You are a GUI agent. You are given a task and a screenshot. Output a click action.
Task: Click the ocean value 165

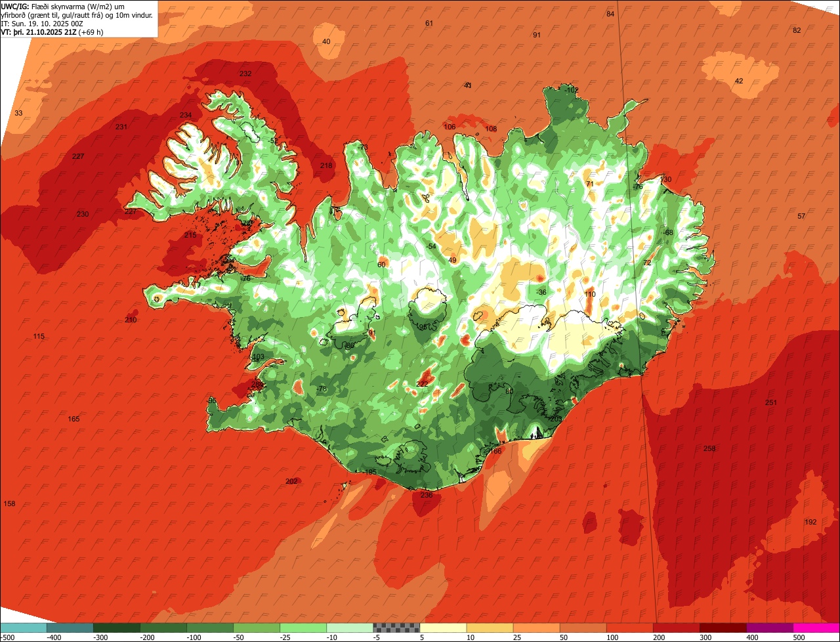coord(73,419)
